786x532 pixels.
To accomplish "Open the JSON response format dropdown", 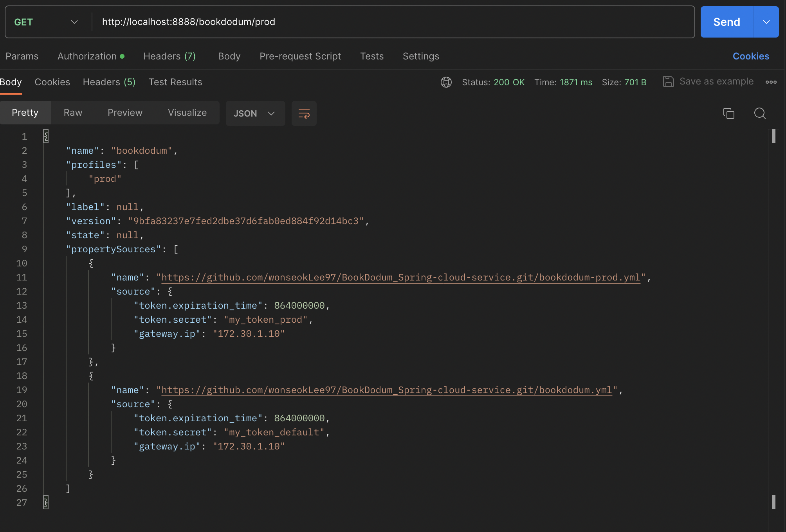I will [255, 113].
